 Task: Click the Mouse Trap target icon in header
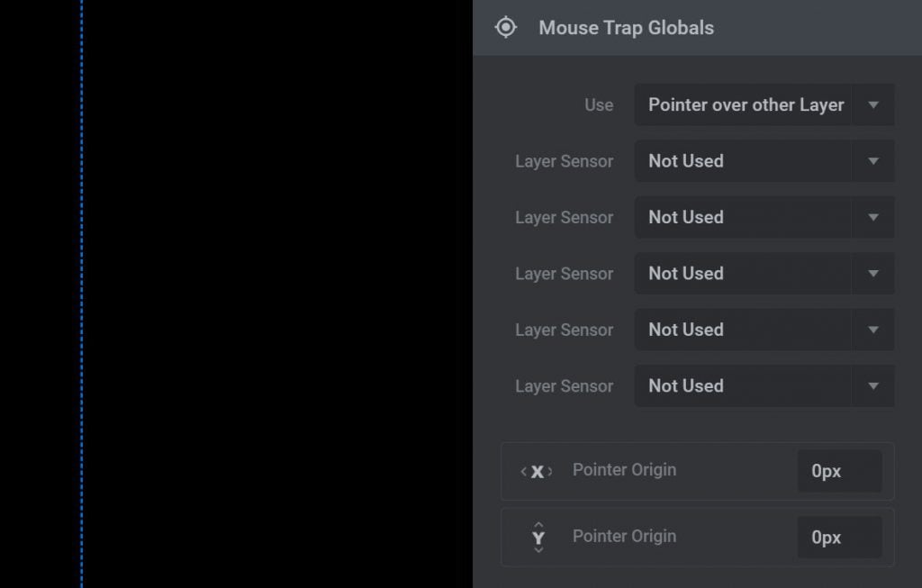pos(505,27)
